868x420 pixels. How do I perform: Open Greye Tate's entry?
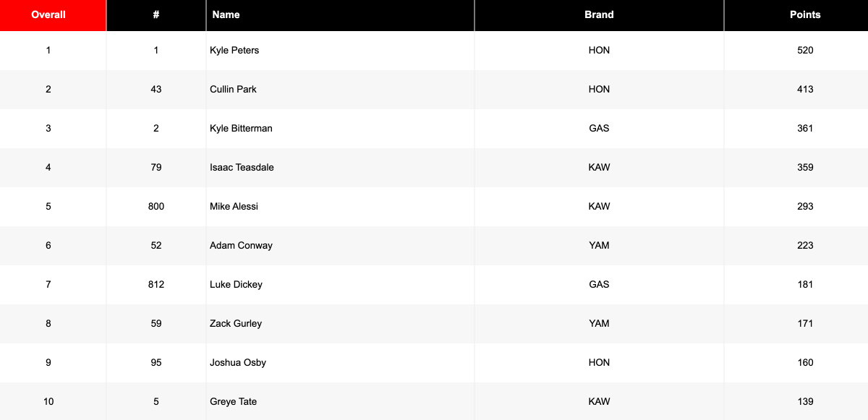233,402
